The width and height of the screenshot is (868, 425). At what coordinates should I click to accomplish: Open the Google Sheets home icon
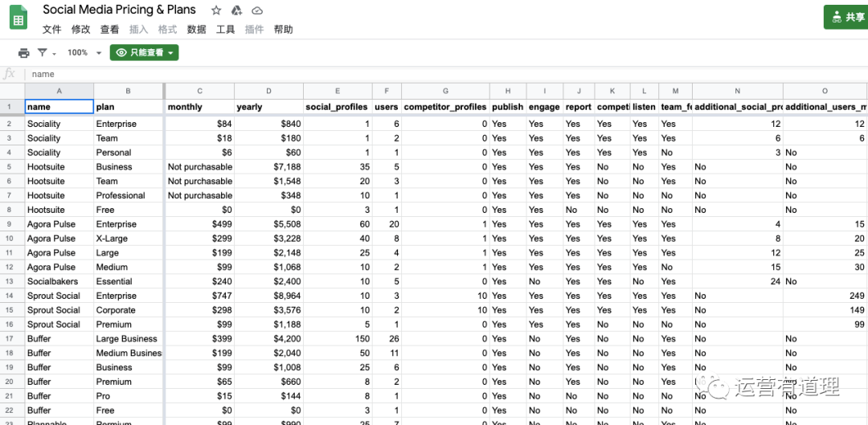pos(18,17)
